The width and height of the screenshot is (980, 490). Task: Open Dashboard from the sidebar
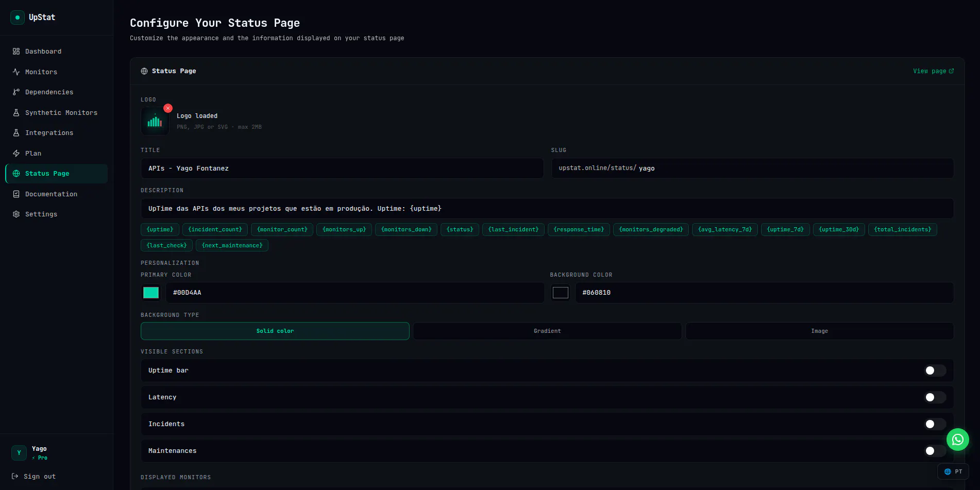tap(56, 52)
